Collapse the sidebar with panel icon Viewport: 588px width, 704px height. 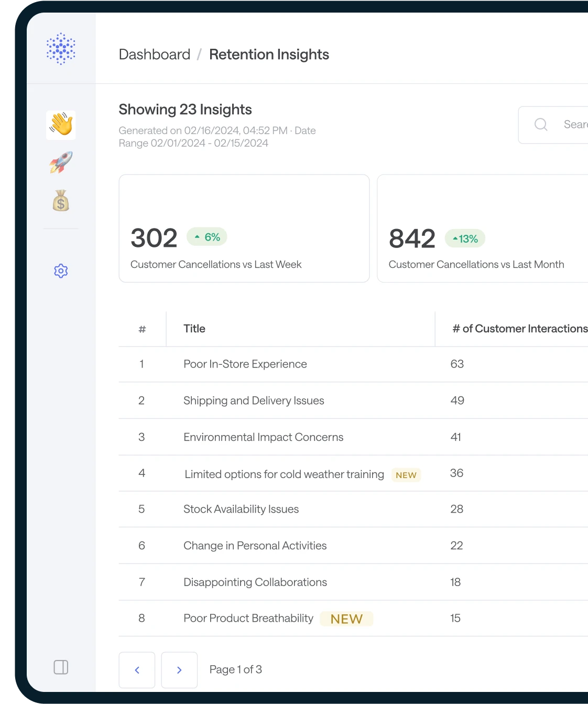61,667
